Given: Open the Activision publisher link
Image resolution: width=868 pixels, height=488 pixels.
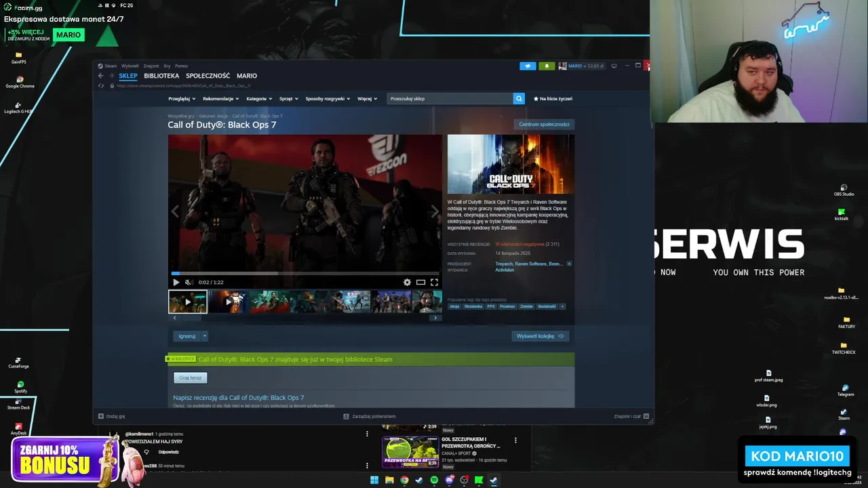Looking at the screenshot, I should [505, 270].
